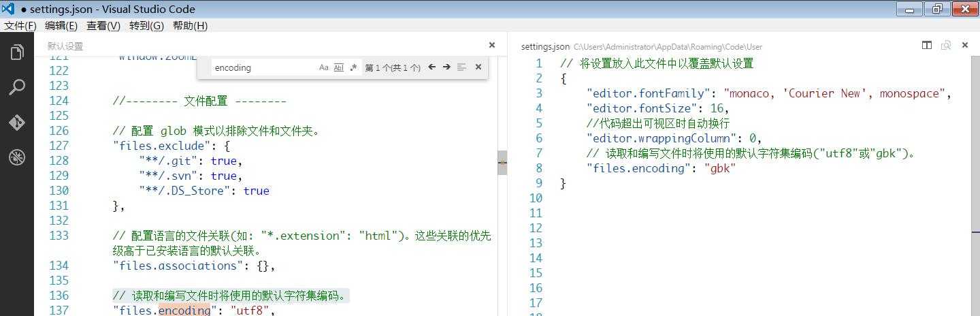Restore down the Visual Studio Code window
980x316 pixels.
pos(937,9)
